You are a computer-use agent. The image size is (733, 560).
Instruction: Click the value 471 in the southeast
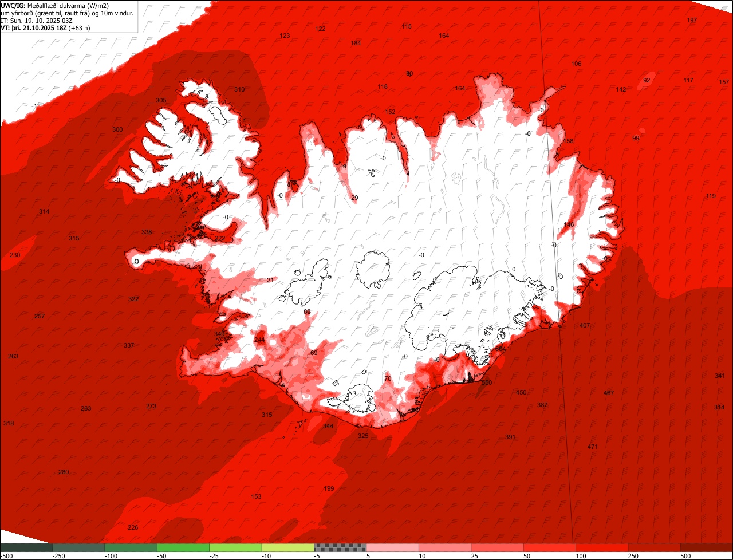(x=593, y=447)
